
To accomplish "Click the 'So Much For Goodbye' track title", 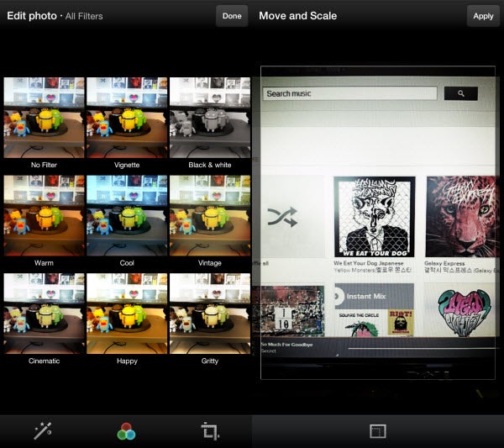I will point(286,345).
